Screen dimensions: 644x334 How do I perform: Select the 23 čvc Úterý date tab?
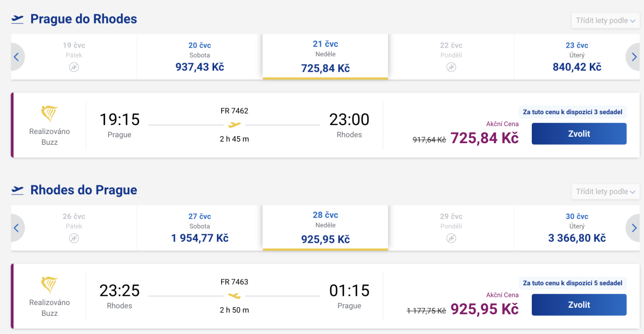point(577,57)
